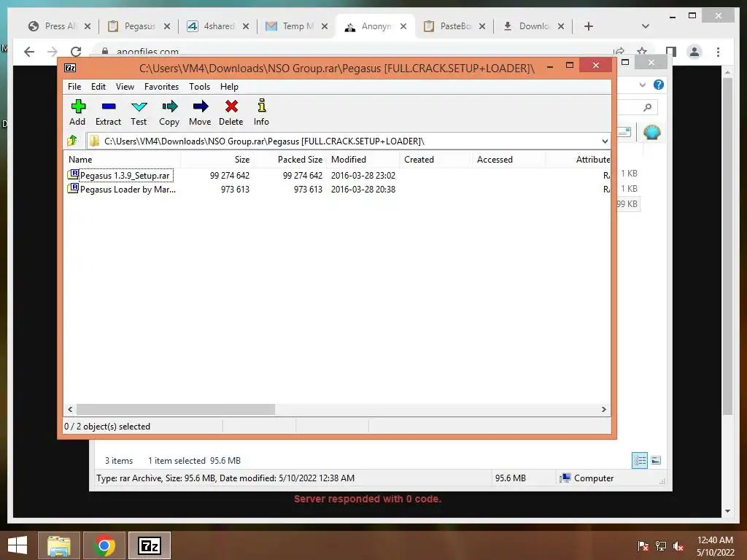Click the 7-Zip taskbar button
This screenshot has width=747, height=560.
pyautogui.click(x=149, y=545)
